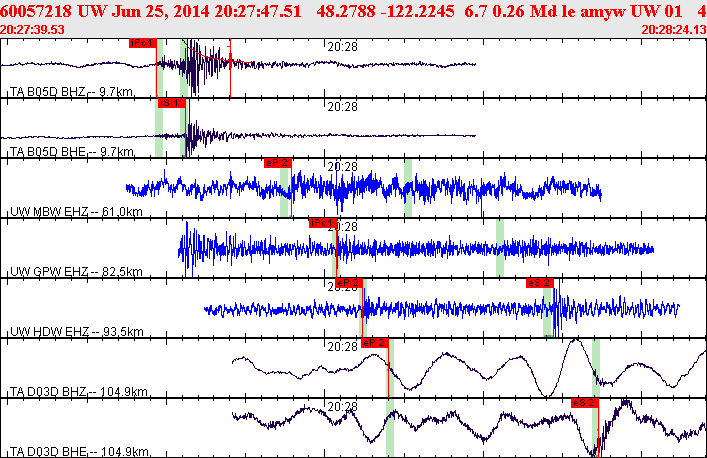Select the eP 2 pick flag on UW HDW EHZ
Viewport: 707px width, 458px height.
pos(350,283)
